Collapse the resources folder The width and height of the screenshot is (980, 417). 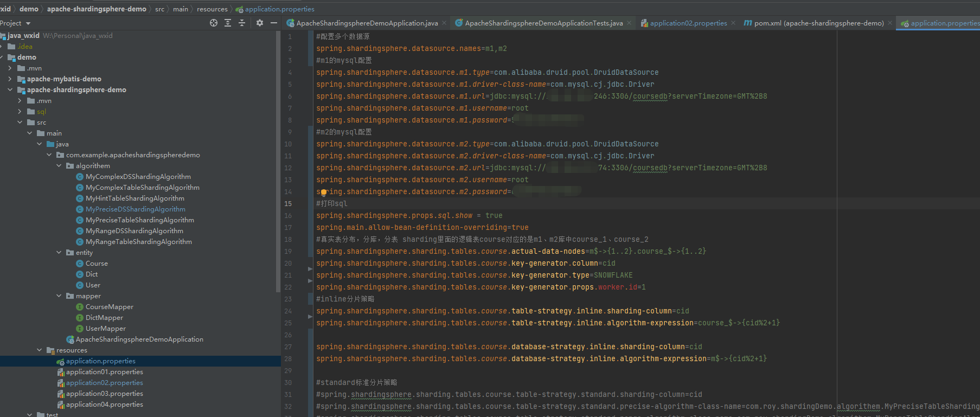(39, 350)
